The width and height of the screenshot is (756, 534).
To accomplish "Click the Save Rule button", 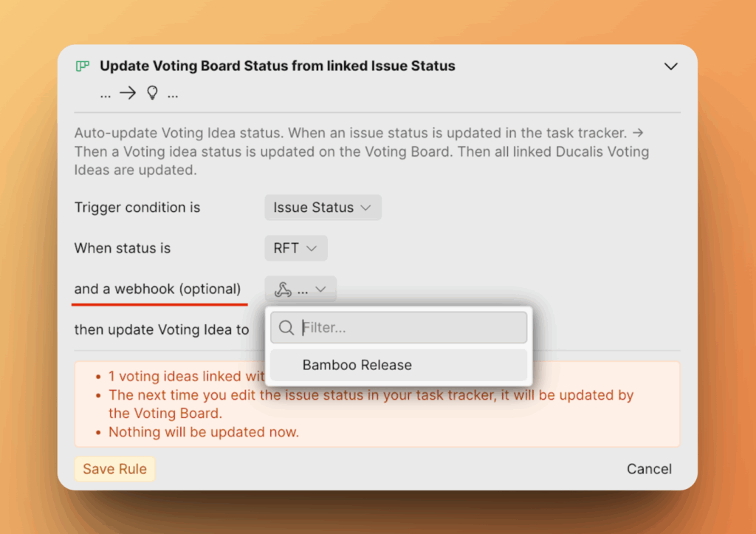I will [114, 469].
